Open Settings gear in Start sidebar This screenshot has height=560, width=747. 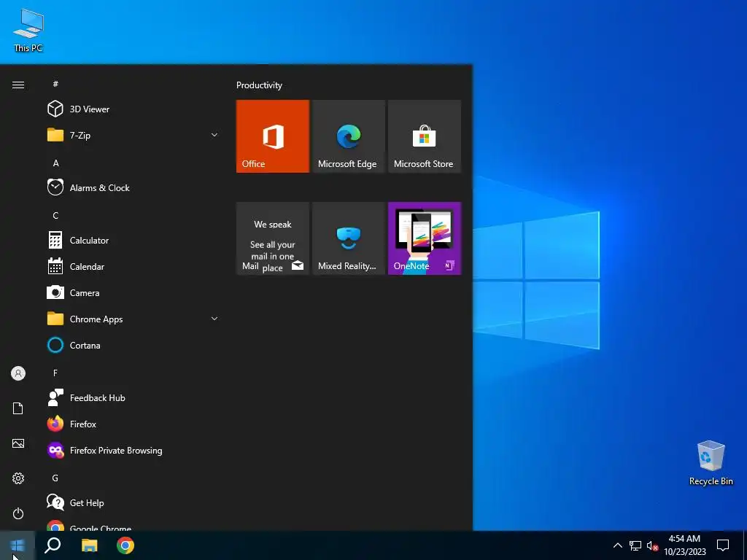(x=18, y=478)
